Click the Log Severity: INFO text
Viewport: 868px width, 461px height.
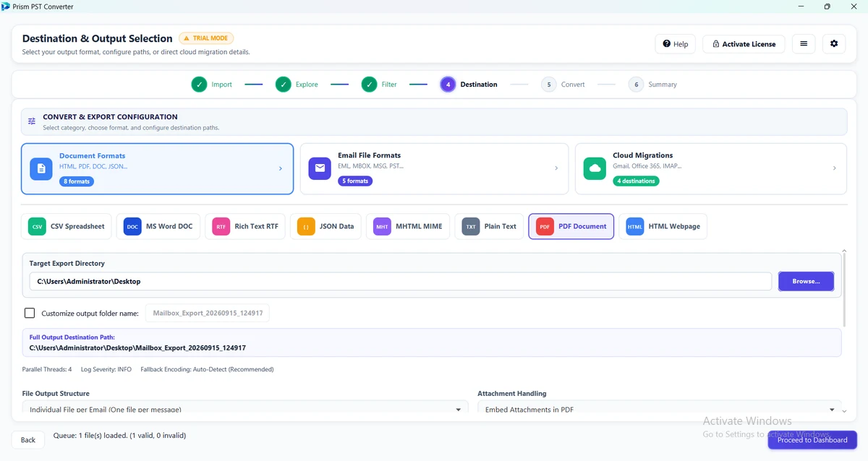click(x=106, y=369)
